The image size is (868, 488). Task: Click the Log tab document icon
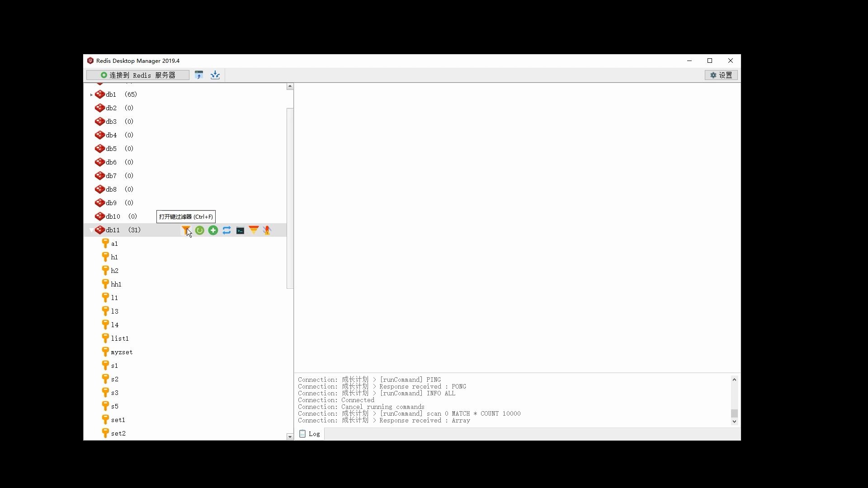tap(302, 434)
